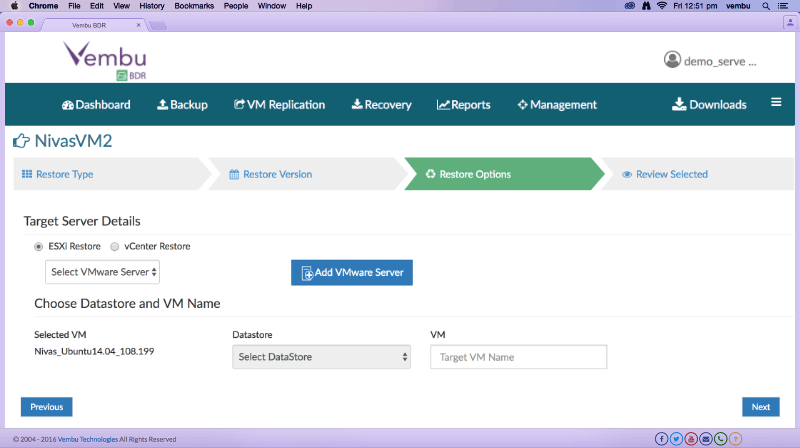
Task: Open the help question mark icon
Action: 735,438
